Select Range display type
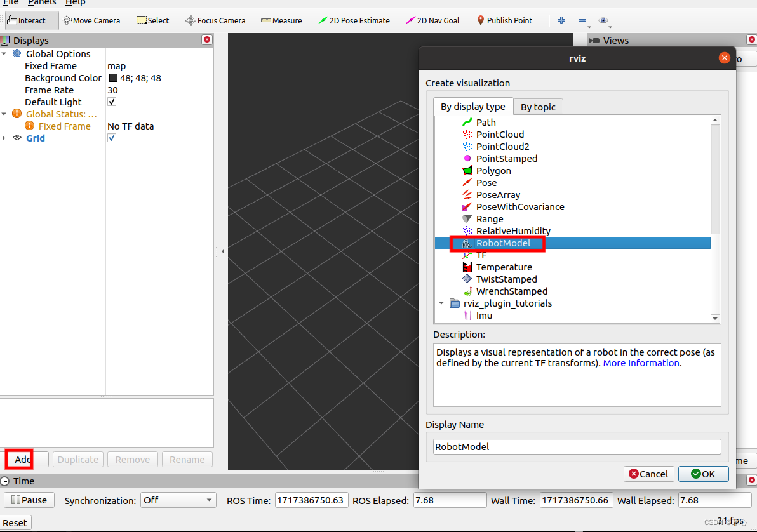The width and height of the screenshot is (757, 532). [489, 218]
